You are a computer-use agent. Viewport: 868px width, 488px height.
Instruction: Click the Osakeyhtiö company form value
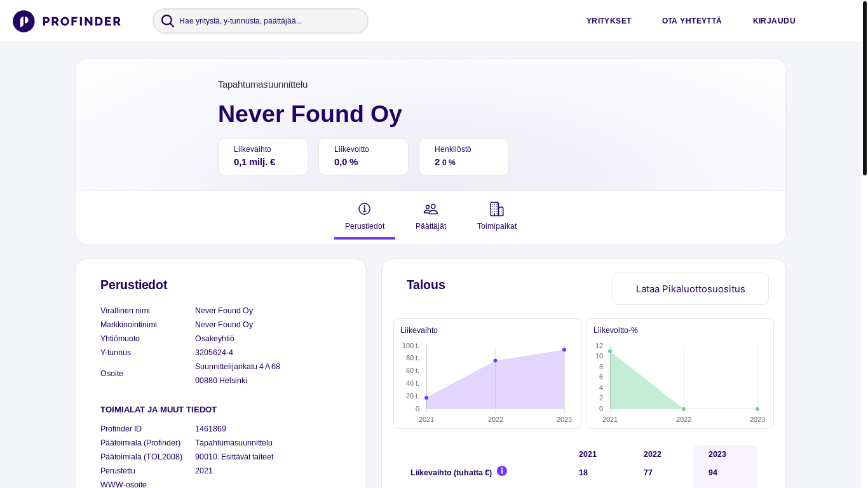(215, 339)
